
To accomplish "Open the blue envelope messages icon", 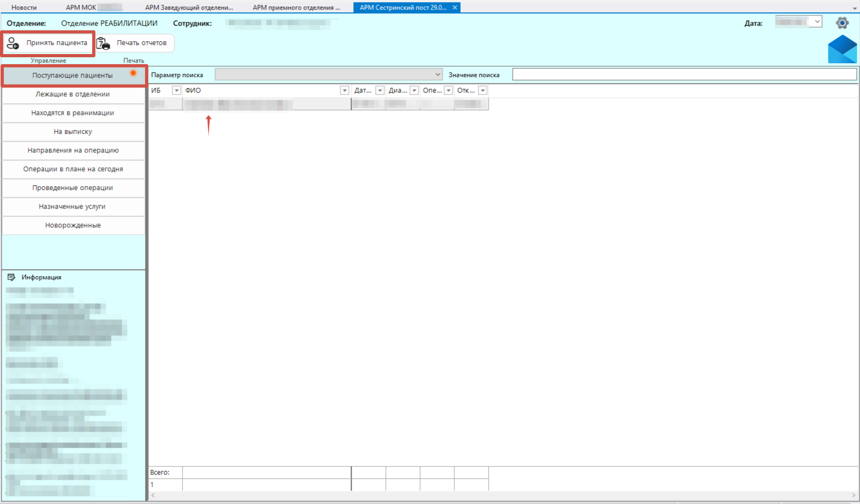I will coord(842,49).
